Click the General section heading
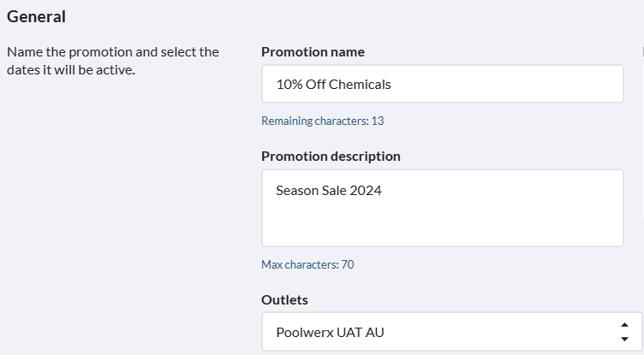The width and height of the screenshot is (644, 355). tap(36, 16)
